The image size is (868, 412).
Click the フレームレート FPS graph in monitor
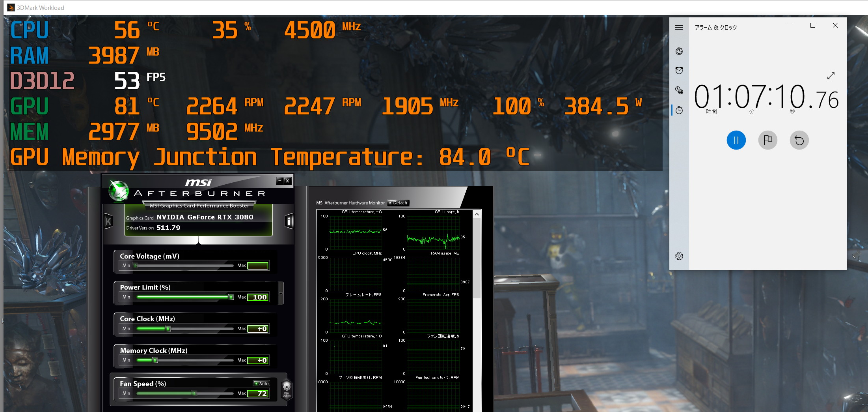356,316
